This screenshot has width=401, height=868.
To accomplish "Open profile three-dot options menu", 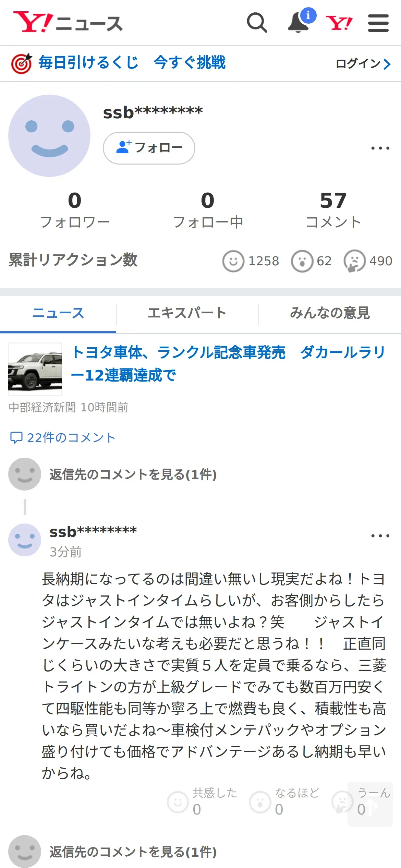I will 380,148.
